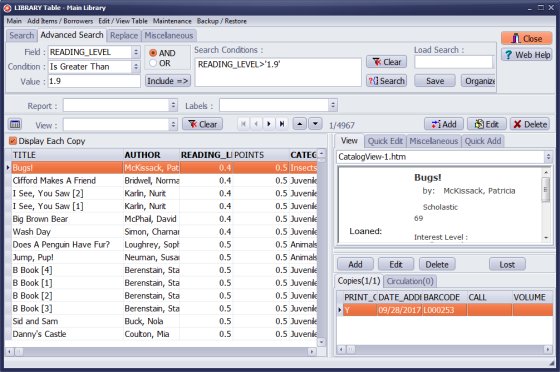This screenshot has height=372, width=560.
Task: Sort by the TITLE column header
Action: 68,155
